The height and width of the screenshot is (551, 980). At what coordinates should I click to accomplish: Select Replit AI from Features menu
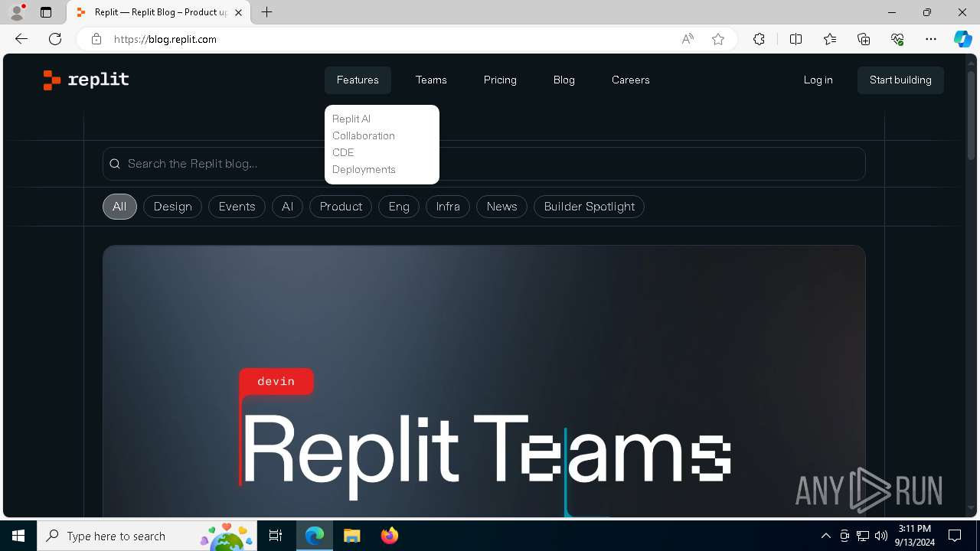351,119
